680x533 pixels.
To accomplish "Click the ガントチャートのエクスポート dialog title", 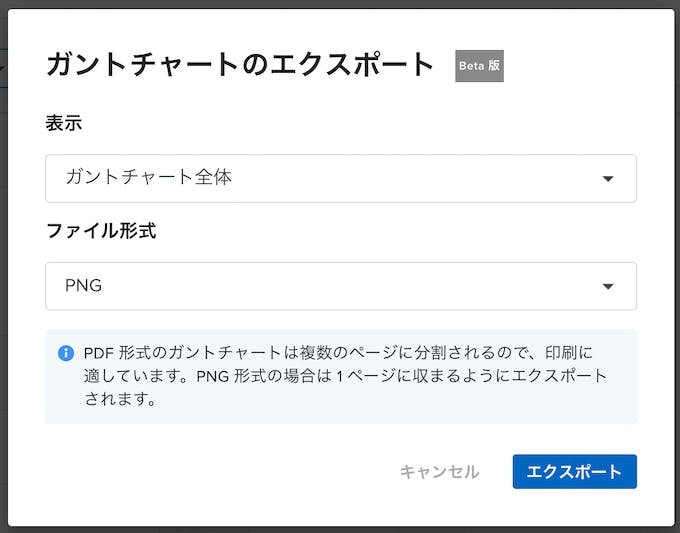I will (x=240, y=65).
